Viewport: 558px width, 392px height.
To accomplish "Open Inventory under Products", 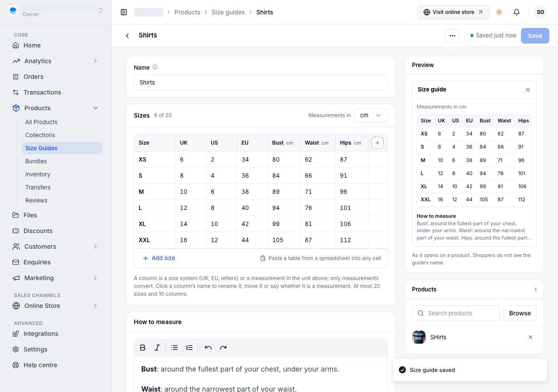I will pos(62,174).
